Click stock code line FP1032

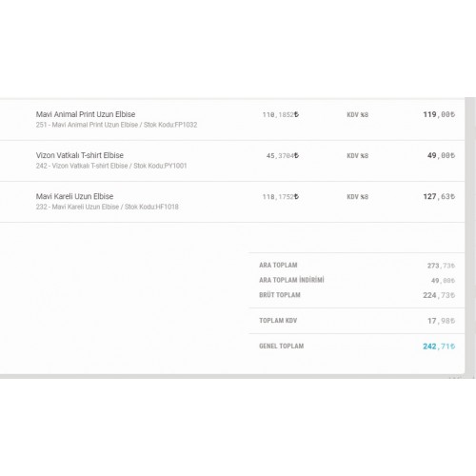pyautogui.click(x=116, y=125)
